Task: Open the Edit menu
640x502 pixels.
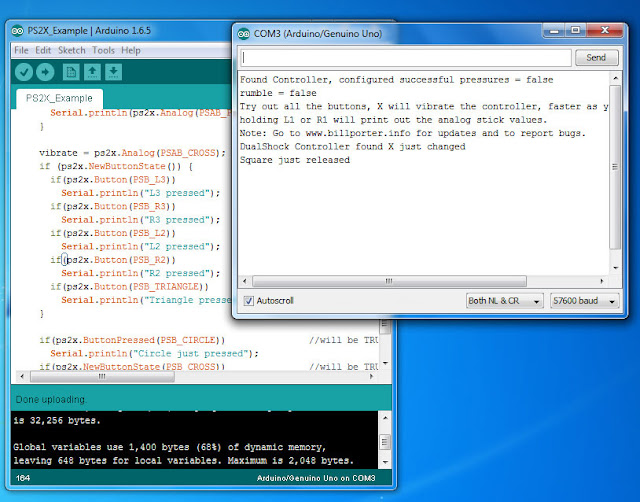Action: 43,50
